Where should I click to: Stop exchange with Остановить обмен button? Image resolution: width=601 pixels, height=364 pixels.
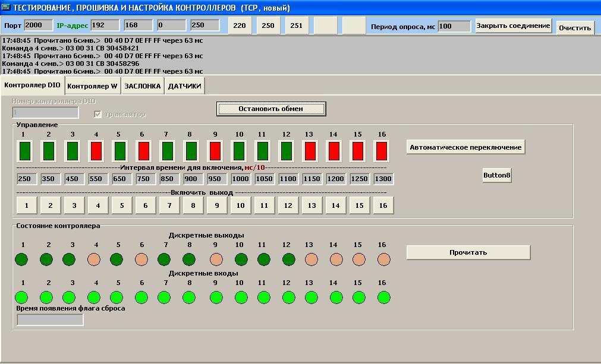271,109
